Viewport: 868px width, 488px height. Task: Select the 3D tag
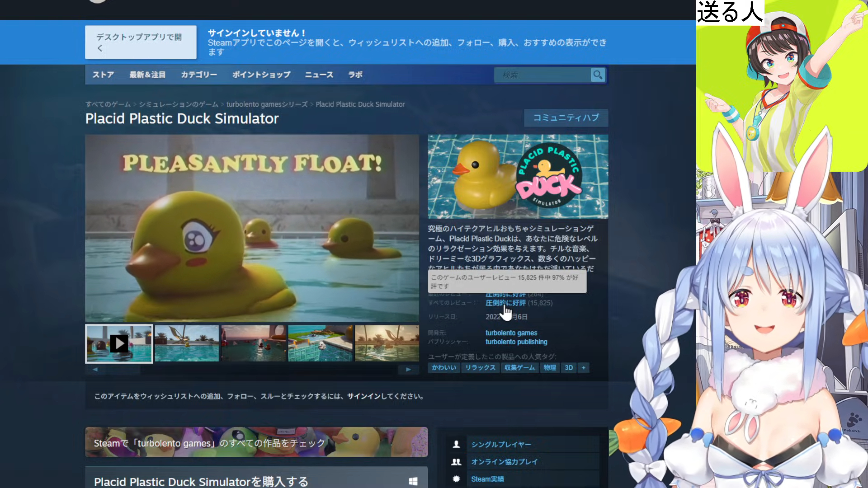[x=569, y=368]
